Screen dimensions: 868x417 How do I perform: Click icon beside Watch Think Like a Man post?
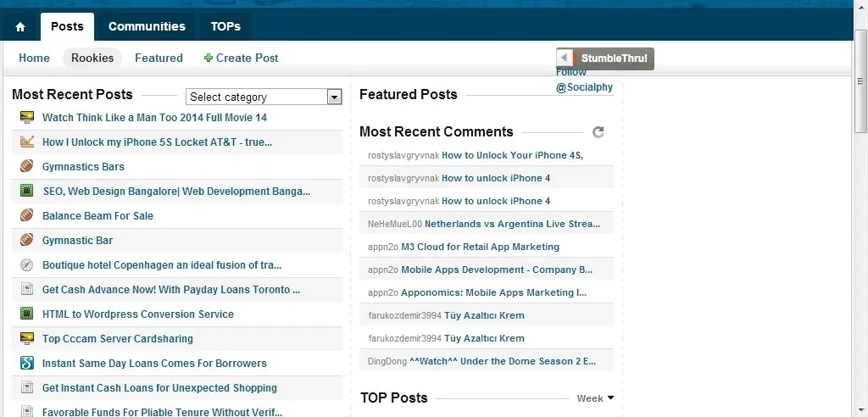click(x=26, y=118)
